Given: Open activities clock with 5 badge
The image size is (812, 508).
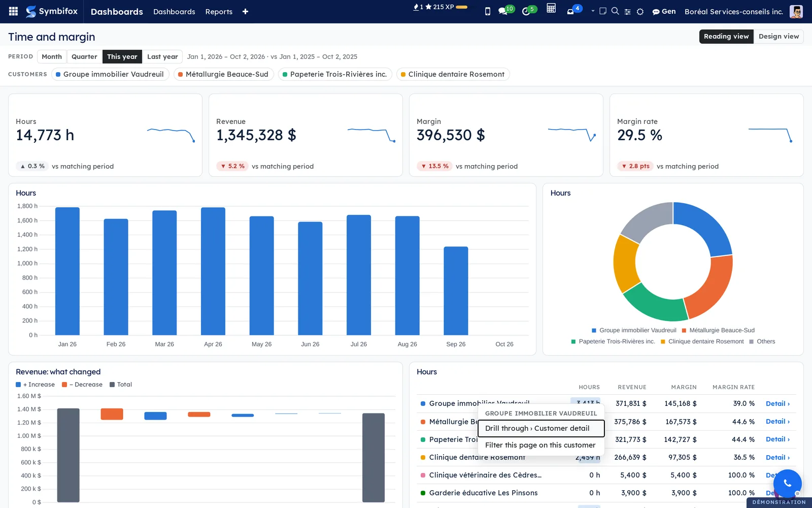Looking at the screenshot, I should (x=529, y=10).
